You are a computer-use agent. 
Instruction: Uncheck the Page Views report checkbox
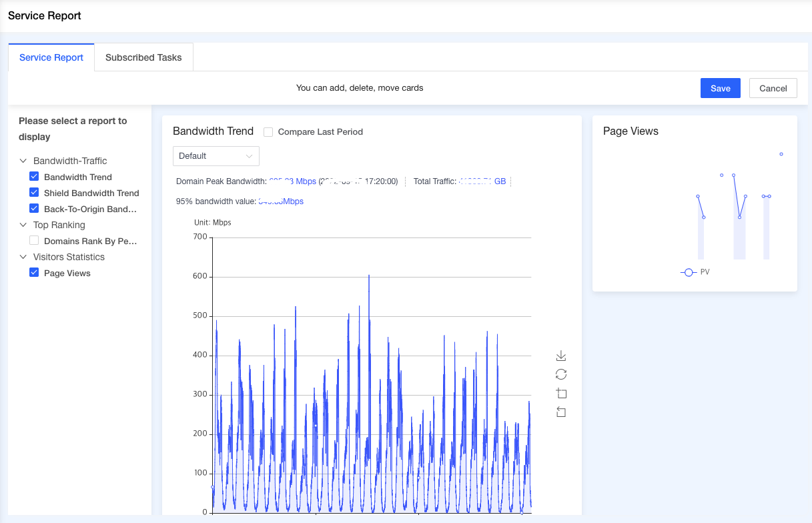(34, 273)
